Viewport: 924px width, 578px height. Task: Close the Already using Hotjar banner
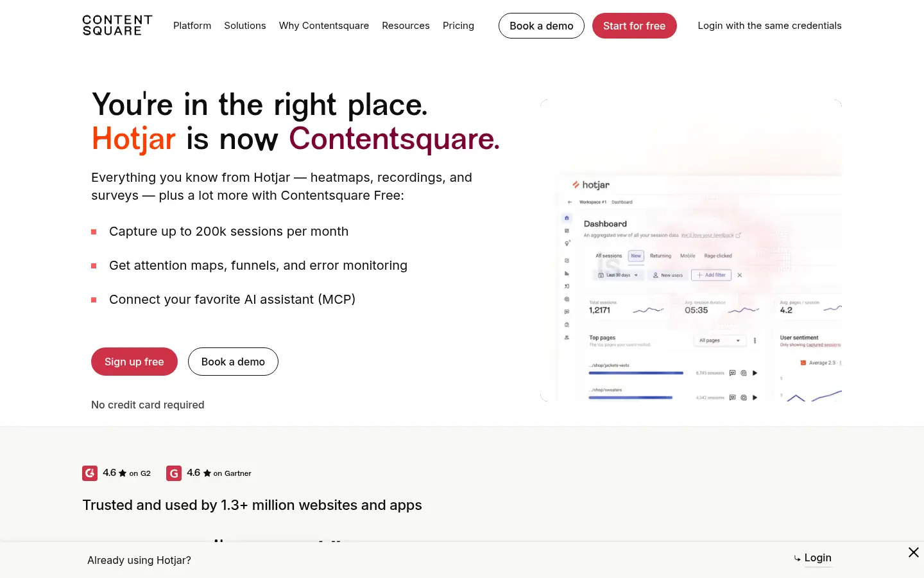pyautogui.click(x=914, y=552)
